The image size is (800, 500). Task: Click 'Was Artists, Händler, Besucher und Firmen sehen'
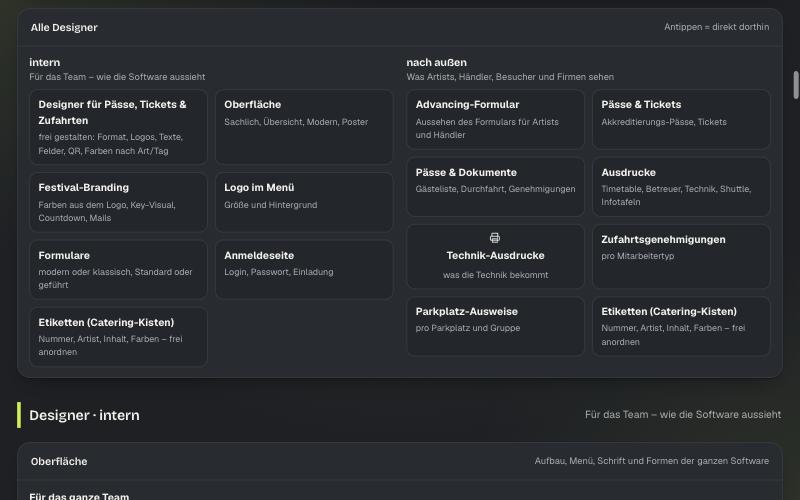click(x=510, y=77)
